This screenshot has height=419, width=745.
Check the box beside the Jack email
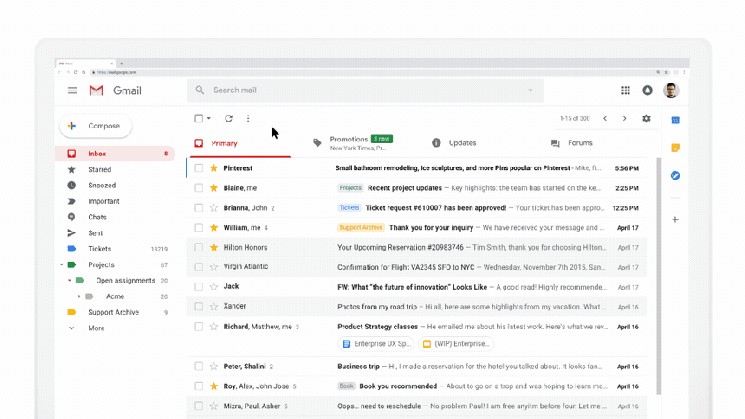click(199, 287)
